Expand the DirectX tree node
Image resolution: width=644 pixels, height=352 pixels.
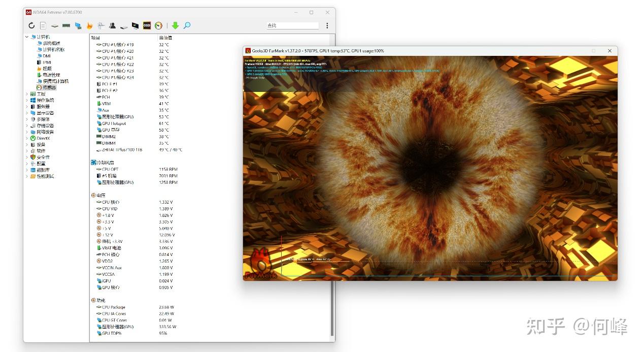click(27, 138)
